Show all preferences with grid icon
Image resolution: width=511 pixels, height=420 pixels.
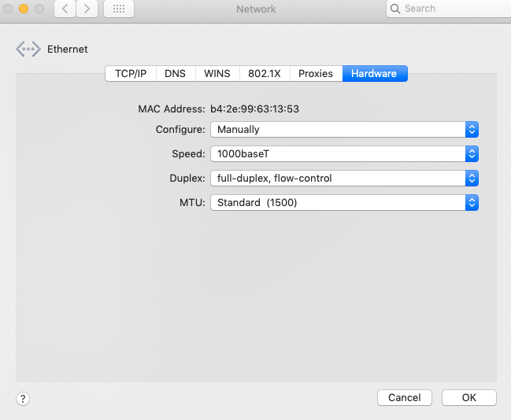click(x=119, y=9)
